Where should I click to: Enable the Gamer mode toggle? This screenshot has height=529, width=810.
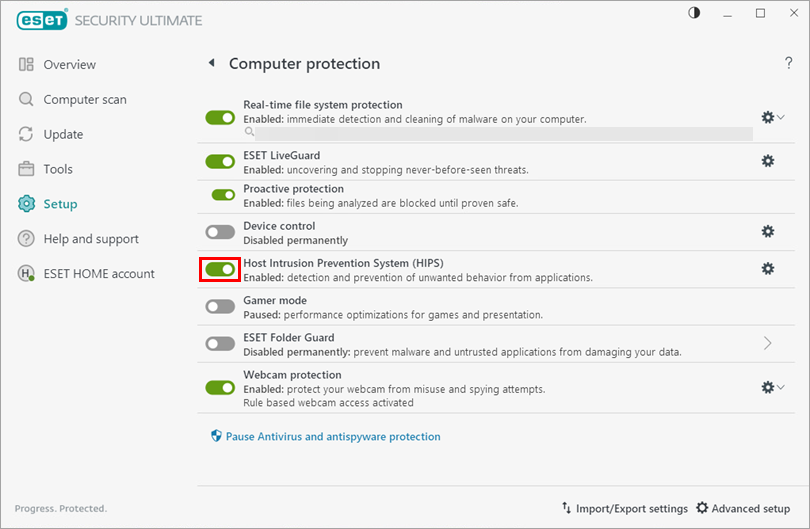[x=220, y=306]
